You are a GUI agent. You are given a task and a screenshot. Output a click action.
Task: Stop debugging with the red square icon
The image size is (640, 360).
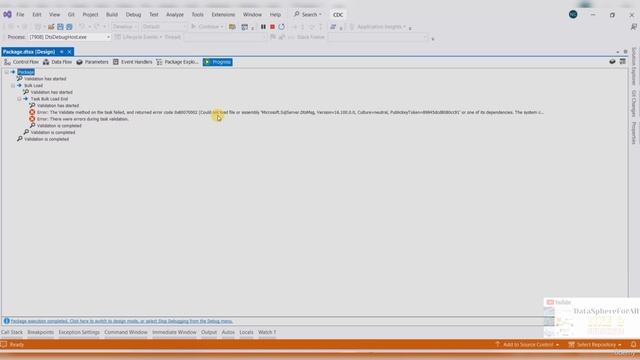pos(272,27)
